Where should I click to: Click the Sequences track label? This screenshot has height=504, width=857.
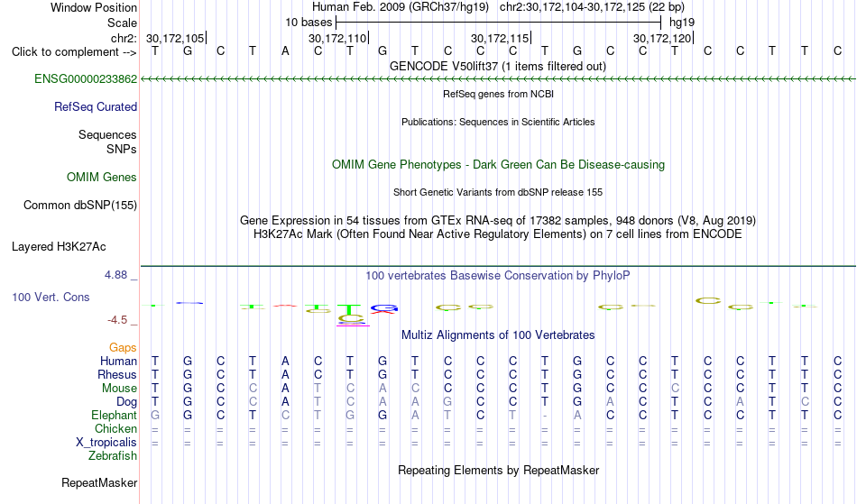pyautogui.click(x=107, y=135)
